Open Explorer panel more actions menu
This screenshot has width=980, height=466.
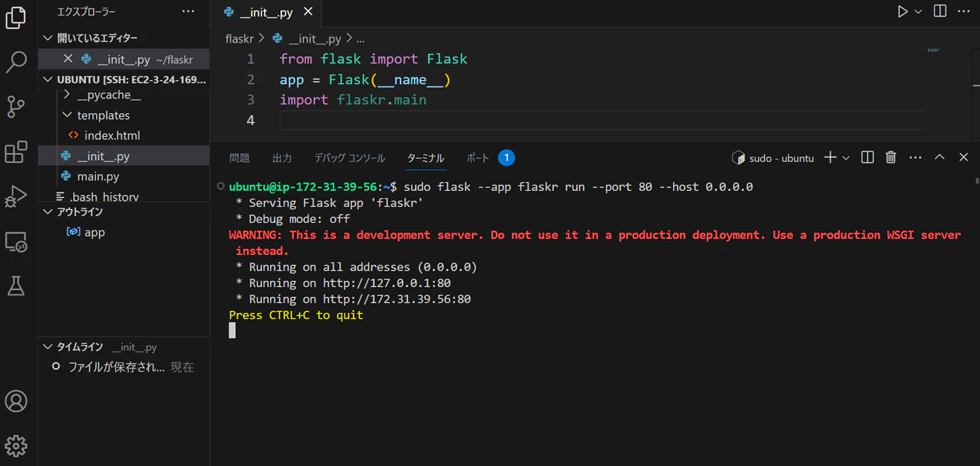[x=188, y=12]
